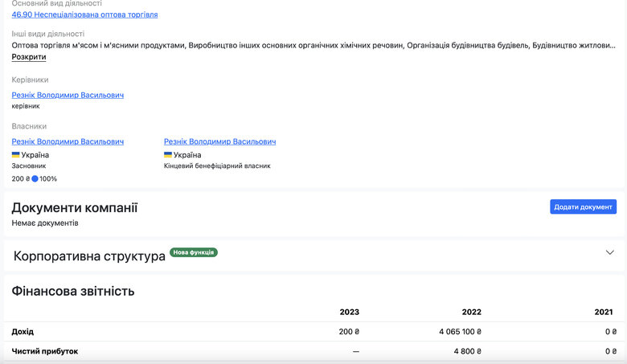Click the 200 ₴ founder share amount
Screen dimensions: 627x364
point(20,178)
